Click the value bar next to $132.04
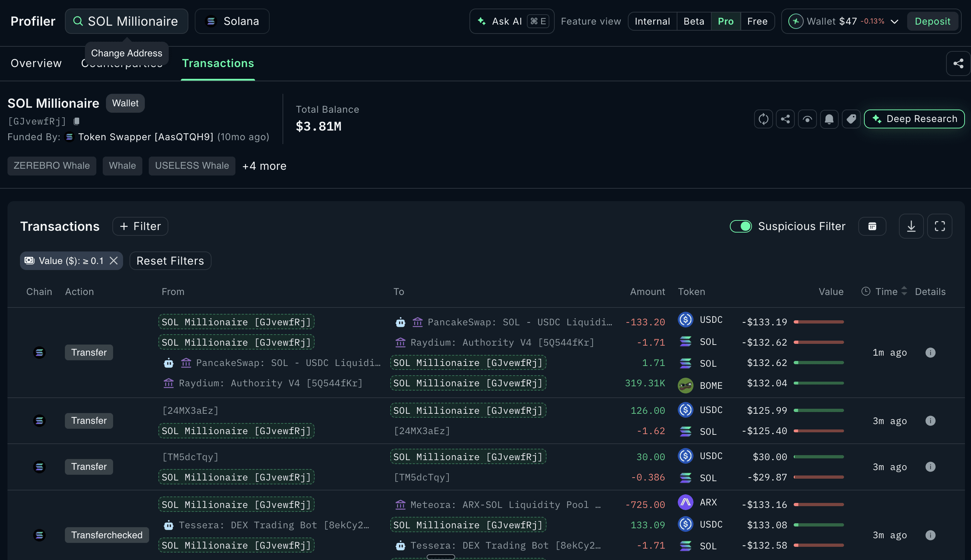971x560 pixels. point(819,383)
